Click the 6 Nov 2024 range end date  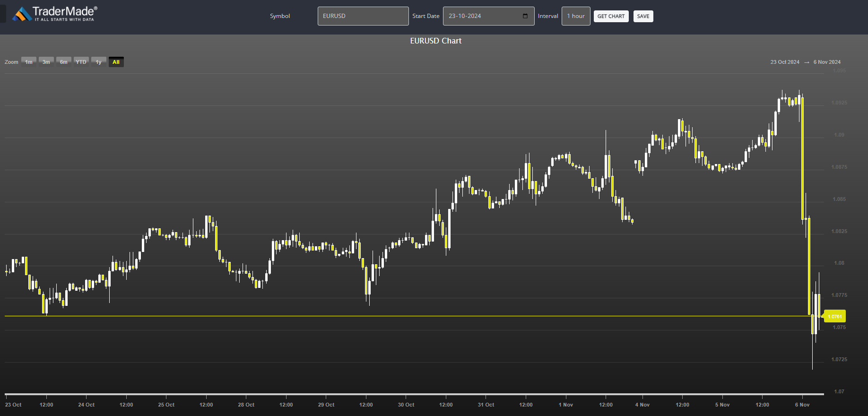[827, 62]
